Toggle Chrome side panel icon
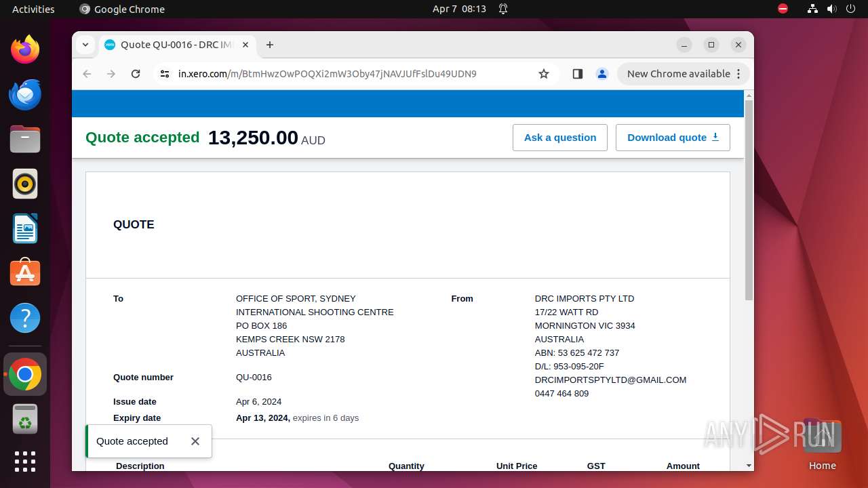The height and width of the screenshot is (488, 868). (578, 74)
